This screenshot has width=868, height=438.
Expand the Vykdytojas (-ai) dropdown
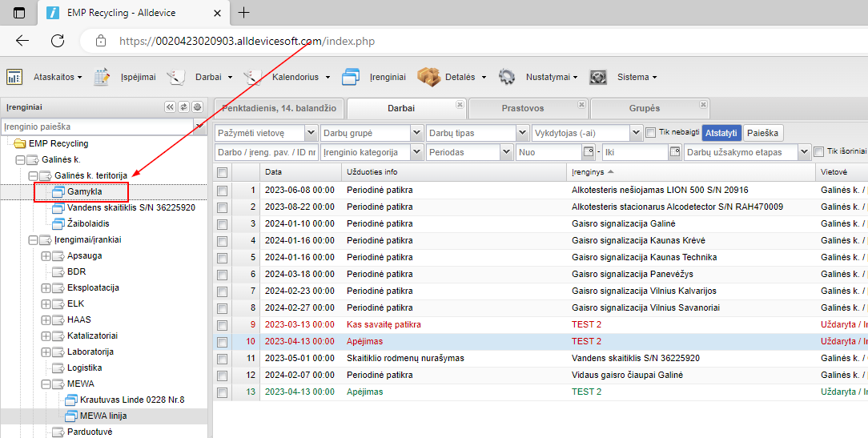636,133
